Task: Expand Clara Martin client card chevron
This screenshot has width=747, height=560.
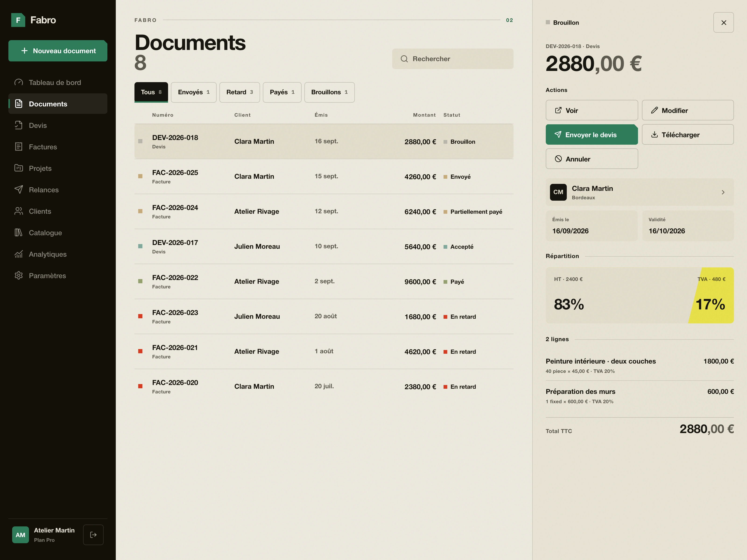Action: coord(723,192)
